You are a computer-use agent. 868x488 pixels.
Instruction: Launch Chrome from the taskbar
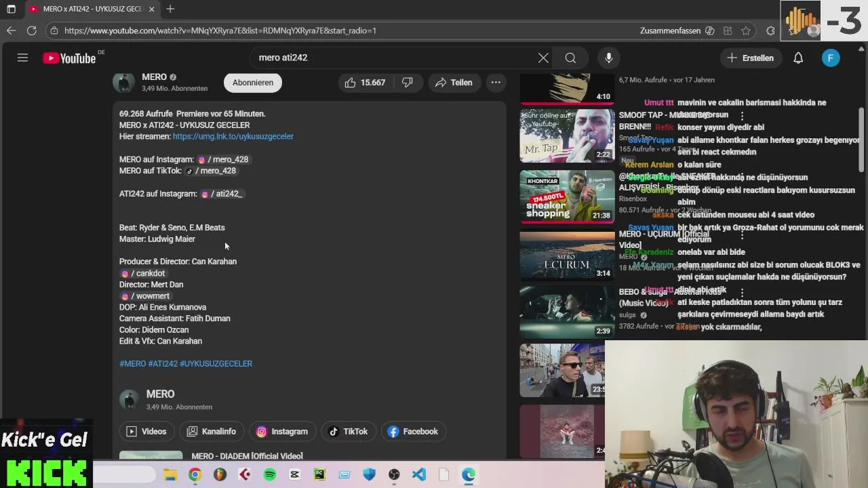[195, 475]
